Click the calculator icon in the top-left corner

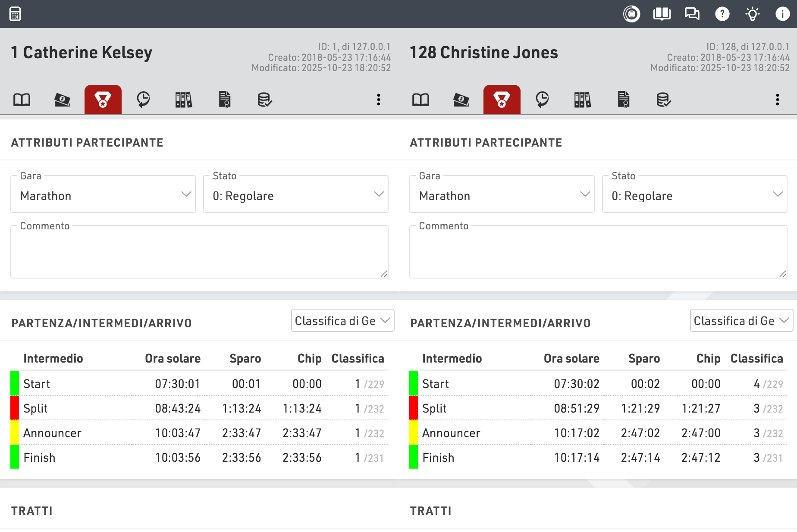tap(15, 14)
